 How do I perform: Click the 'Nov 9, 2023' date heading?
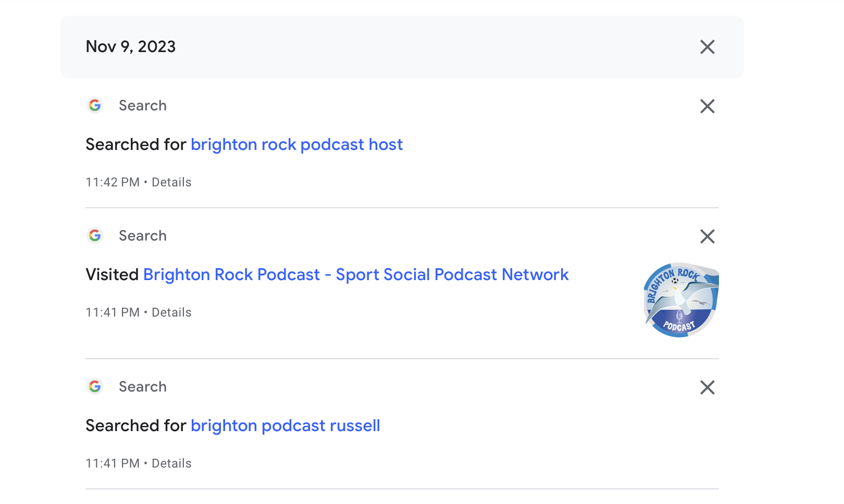[131, 47]
